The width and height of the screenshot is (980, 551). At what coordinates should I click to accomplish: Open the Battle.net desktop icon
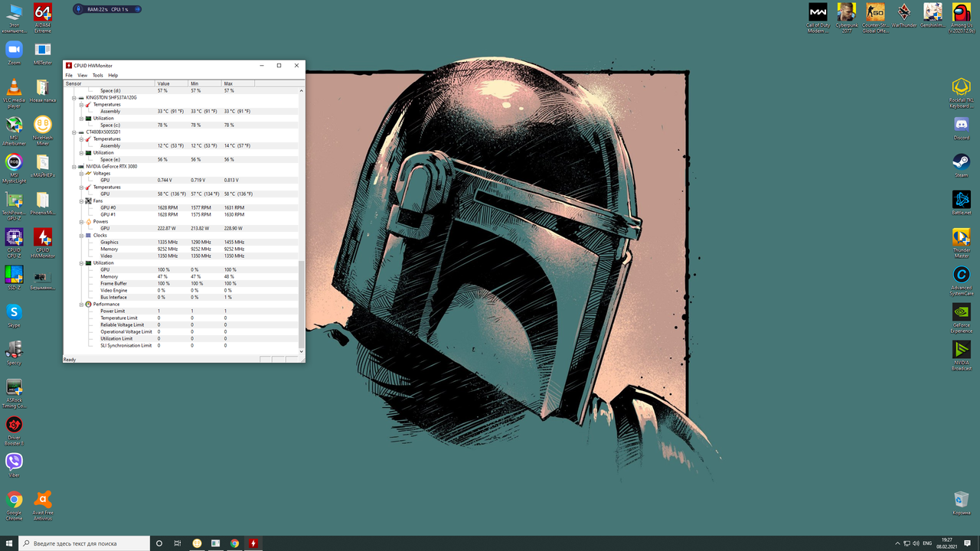point(961,202)
